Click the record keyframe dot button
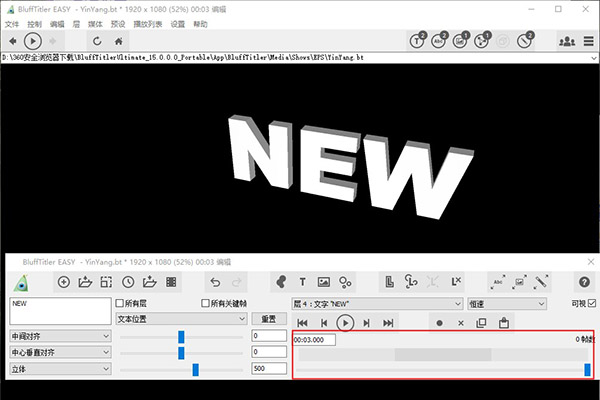Viewport: 600px width, 400px height. point(439,323)
